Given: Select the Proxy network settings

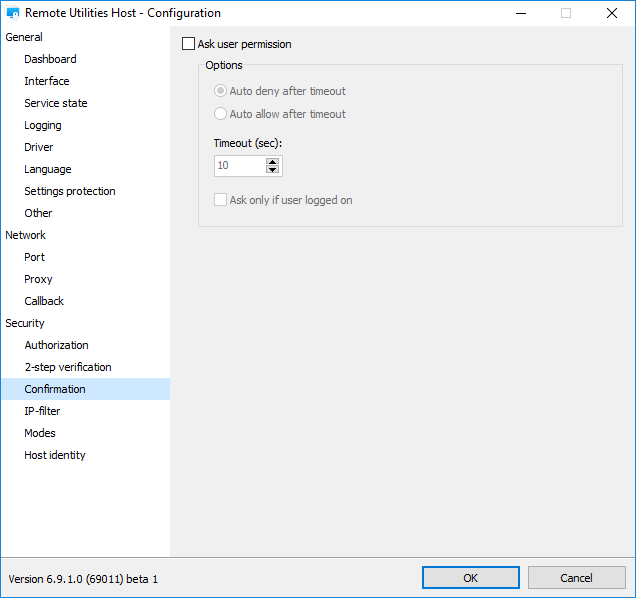Looking at the screenshot, I should pyautogui.click(x=38, y=279).
